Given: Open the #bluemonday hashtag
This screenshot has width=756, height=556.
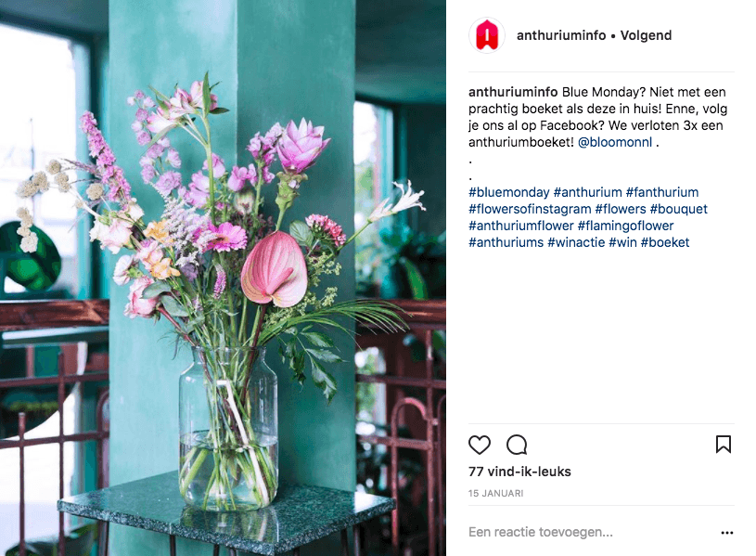Looking at the screenshot, I should tap(508, 192).
